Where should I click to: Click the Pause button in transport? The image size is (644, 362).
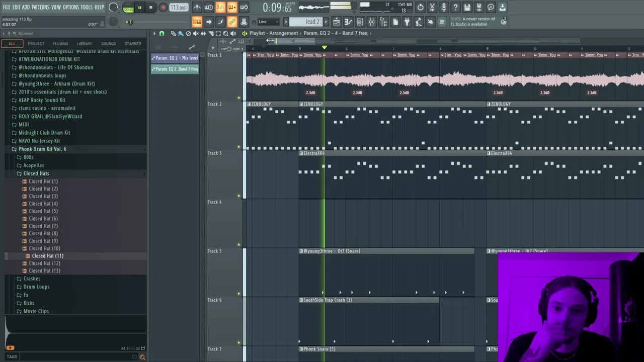click(139, 8)
